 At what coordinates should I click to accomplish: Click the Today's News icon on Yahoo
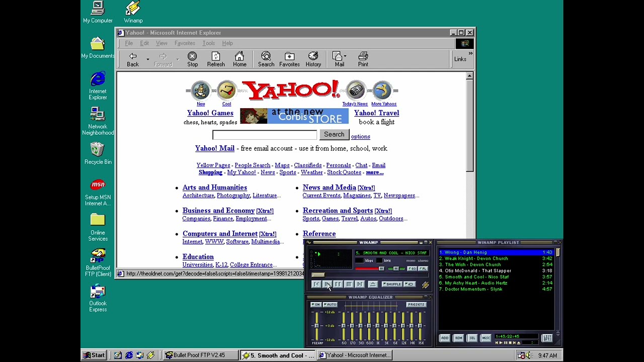[x=356, y=91]
